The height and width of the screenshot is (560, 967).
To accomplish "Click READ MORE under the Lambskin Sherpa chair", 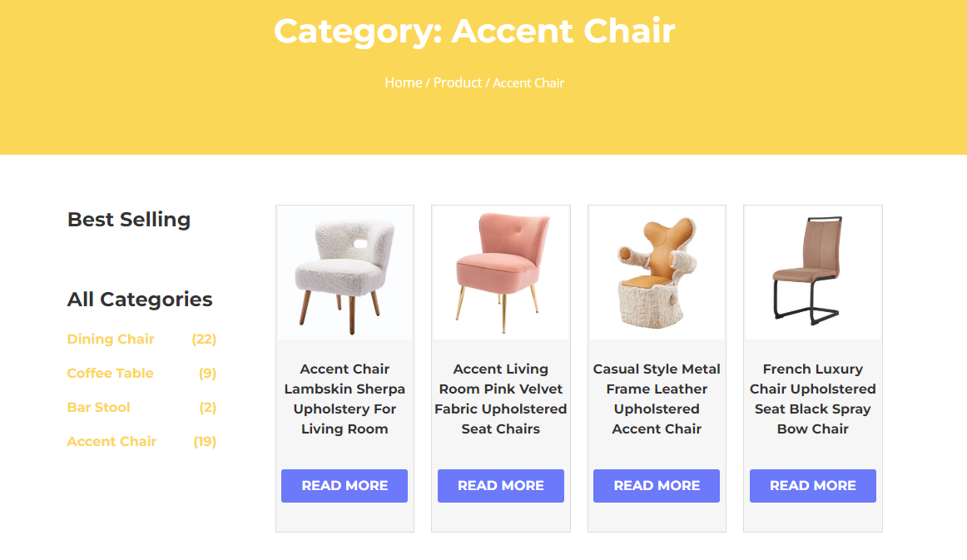I will coord(344,486).
